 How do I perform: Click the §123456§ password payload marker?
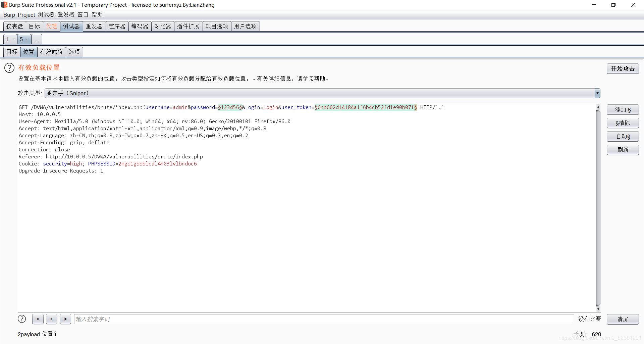(x=230, y=107)
